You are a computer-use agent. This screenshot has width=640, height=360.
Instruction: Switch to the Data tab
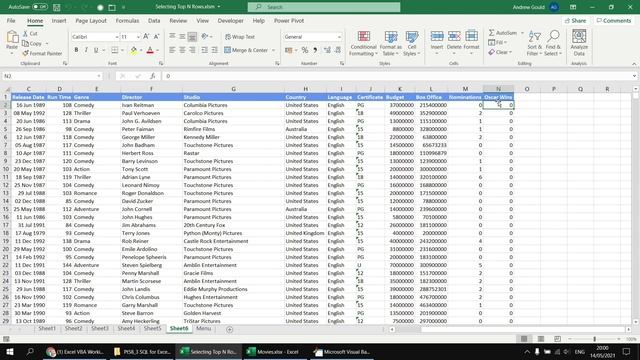pyautogui.click(x=154, y=20)
